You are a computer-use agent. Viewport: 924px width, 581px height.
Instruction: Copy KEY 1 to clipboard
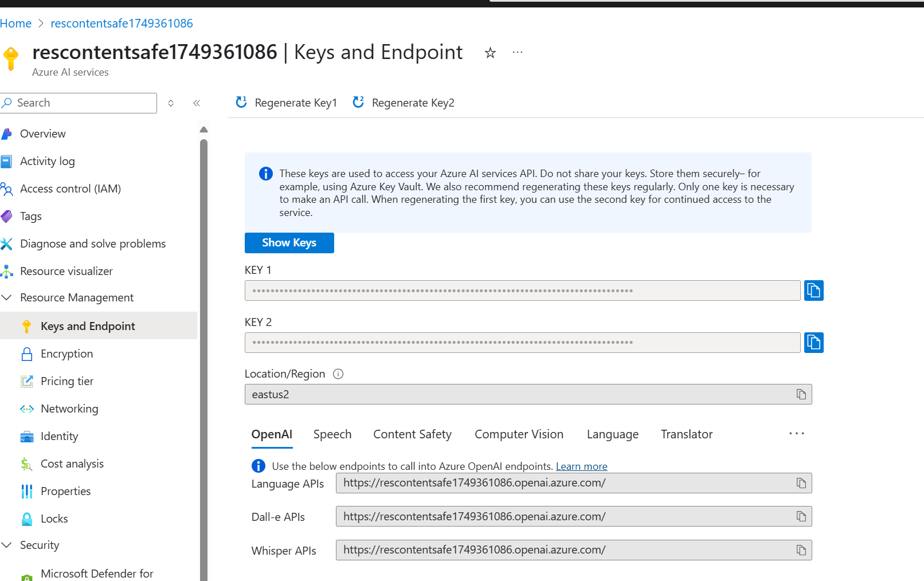813,290
